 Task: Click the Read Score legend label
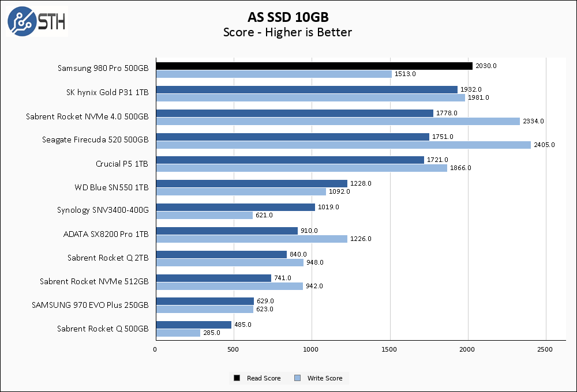(264, 378)
